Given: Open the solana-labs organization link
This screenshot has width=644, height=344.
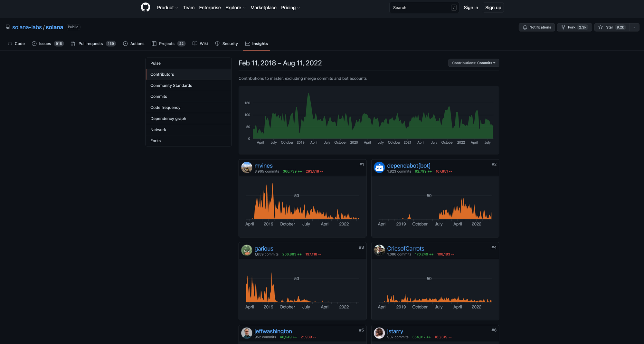Looking at the screenshot, I should pos(27,27).
